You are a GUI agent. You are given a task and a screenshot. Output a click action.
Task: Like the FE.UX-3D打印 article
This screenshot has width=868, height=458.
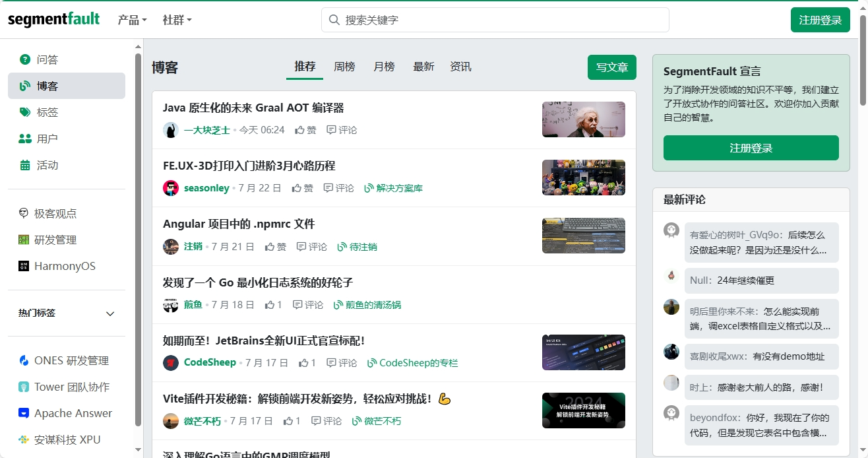point(303,188)
